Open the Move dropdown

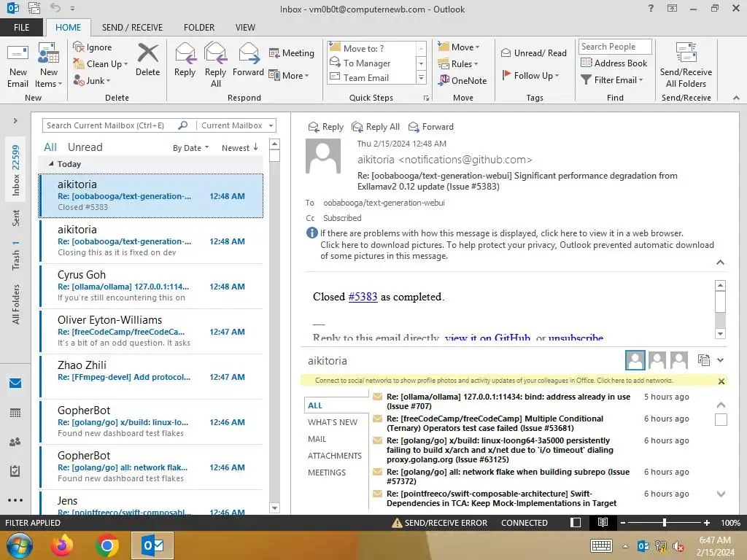(459, 47)
